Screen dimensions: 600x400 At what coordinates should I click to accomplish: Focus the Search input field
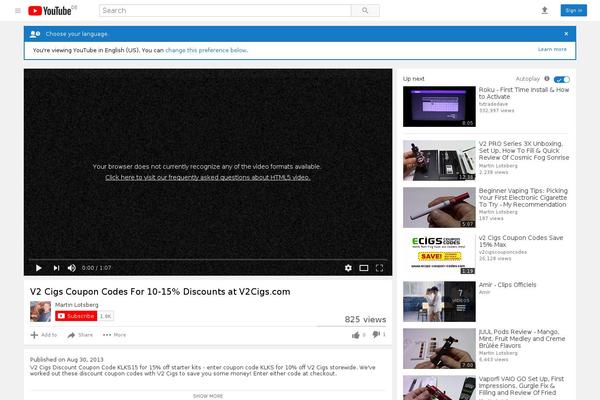[x=225, y=11]
